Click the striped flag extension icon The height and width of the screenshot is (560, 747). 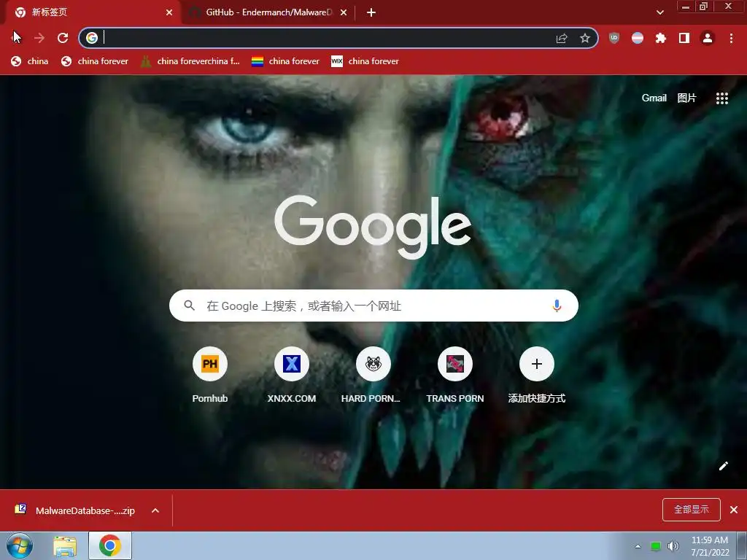[638, 38]
